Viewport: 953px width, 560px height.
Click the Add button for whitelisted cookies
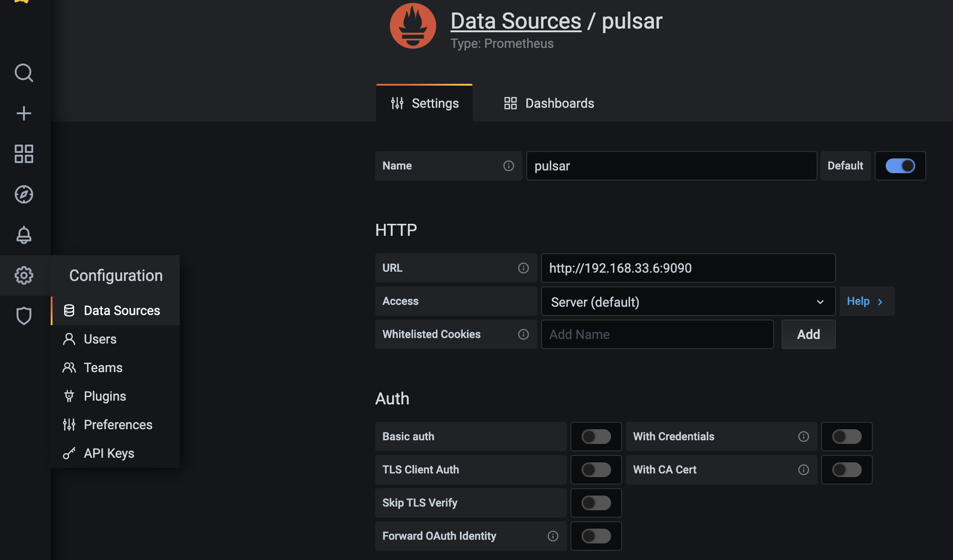click(x=808, y=334)
